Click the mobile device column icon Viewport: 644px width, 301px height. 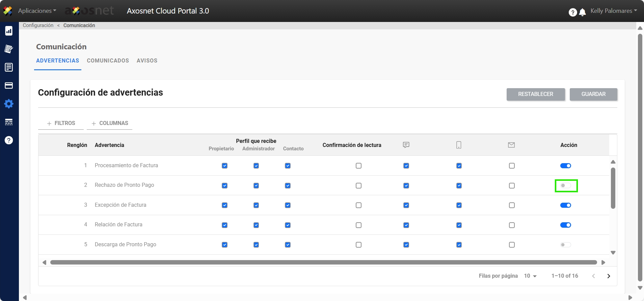459,145
